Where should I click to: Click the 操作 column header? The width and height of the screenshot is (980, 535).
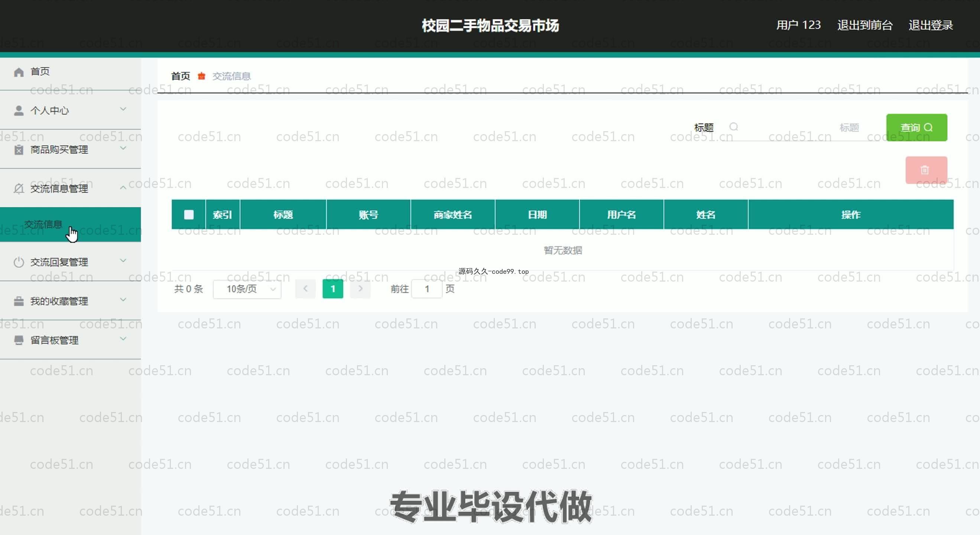(851, 215)
